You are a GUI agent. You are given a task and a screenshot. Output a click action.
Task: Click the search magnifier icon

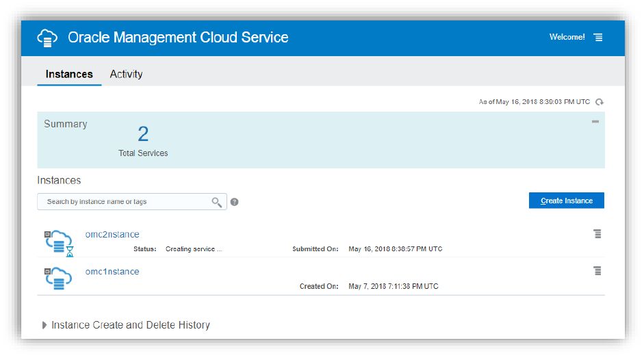(217, 202)
